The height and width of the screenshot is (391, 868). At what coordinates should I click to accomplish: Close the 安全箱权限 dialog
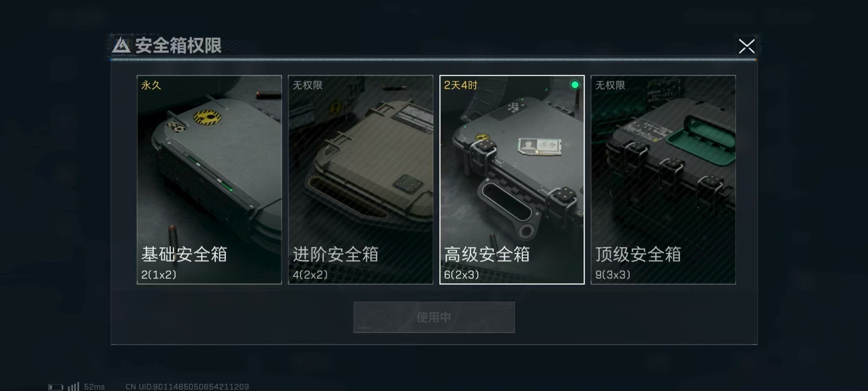pos(746,46)
